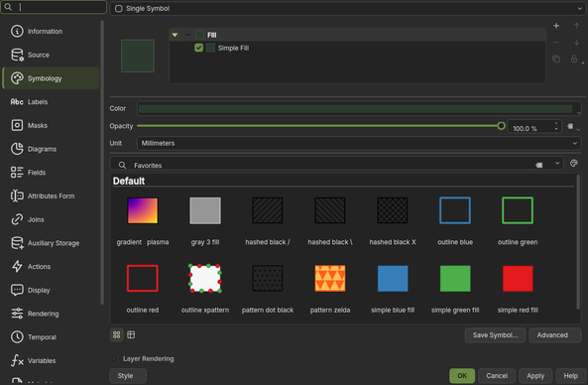Viewport: 588px width, 385px height.
Task: Switch to the Labels tab
Action: pyautogui.click(x=51, y=101)
